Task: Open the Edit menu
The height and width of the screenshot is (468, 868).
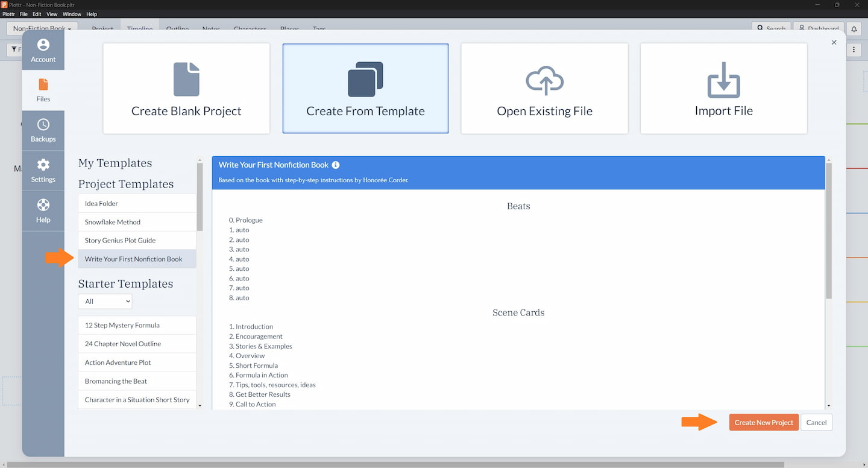Action: pyautogui.click(x=37, y=14)
